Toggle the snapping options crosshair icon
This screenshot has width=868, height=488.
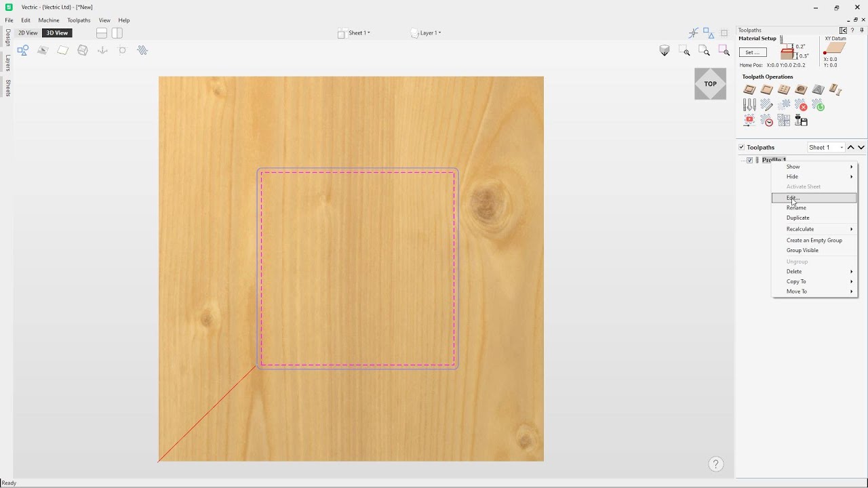coord(693,33)
